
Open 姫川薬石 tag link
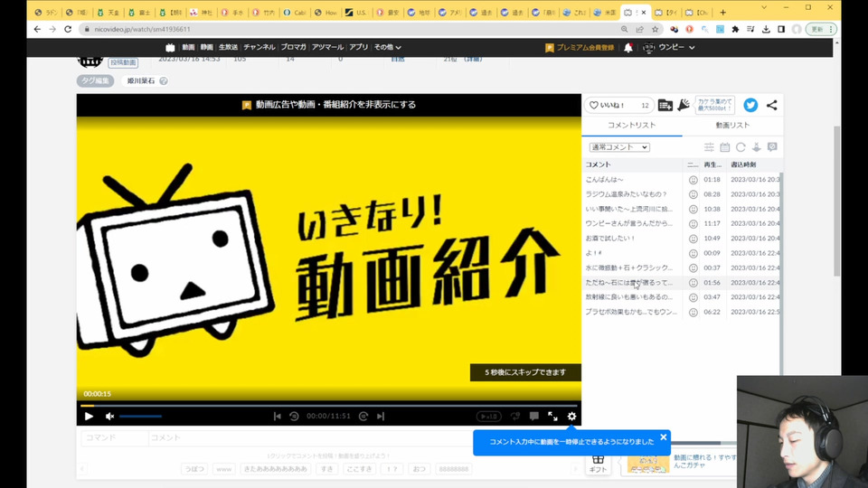coord(141,80)
